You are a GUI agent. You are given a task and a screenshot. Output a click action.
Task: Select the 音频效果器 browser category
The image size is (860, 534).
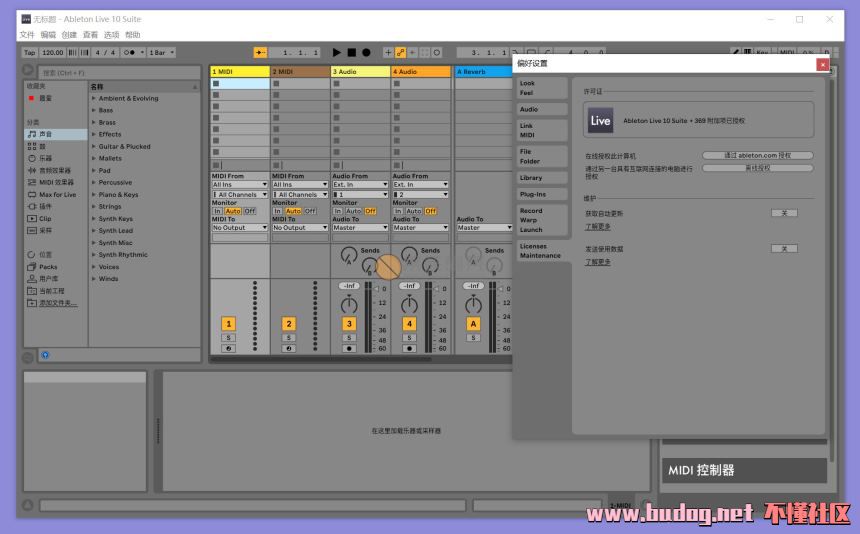click(x=56, y=171)
